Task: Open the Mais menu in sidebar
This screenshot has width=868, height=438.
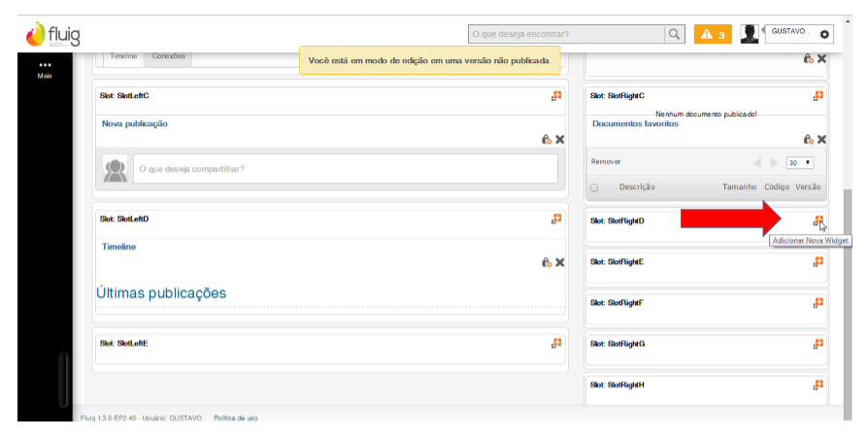Action: pos(45,69)
